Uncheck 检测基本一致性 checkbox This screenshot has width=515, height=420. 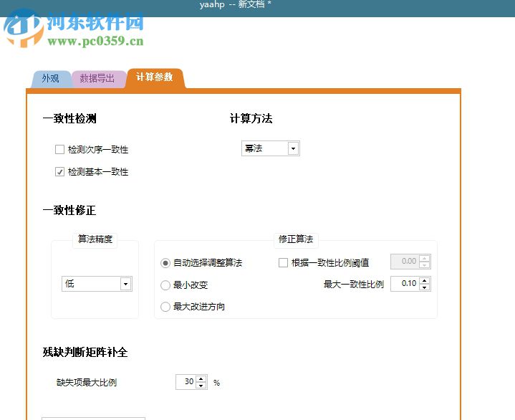(59, 171)
